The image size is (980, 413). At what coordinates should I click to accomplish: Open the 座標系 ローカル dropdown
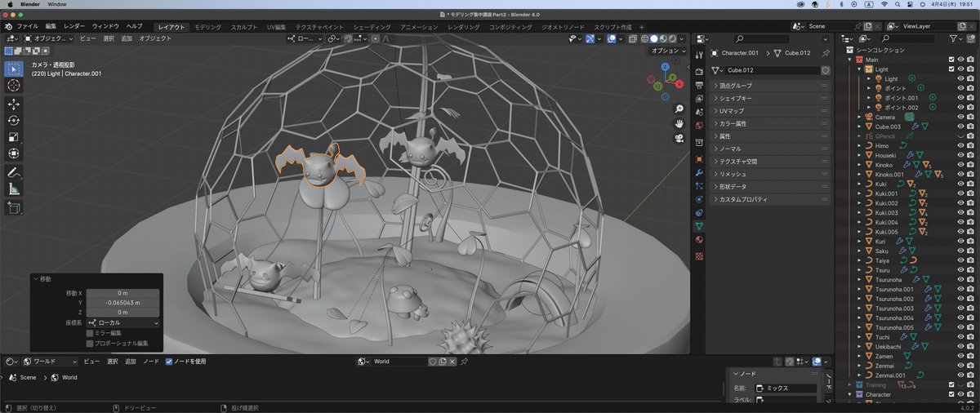click(122, 322)
